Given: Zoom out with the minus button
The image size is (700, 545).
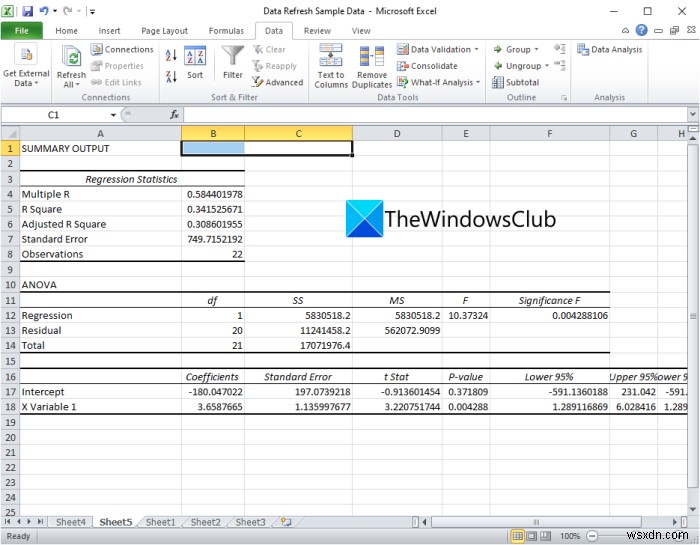Looking at the screenshot, I should point(592,536).
